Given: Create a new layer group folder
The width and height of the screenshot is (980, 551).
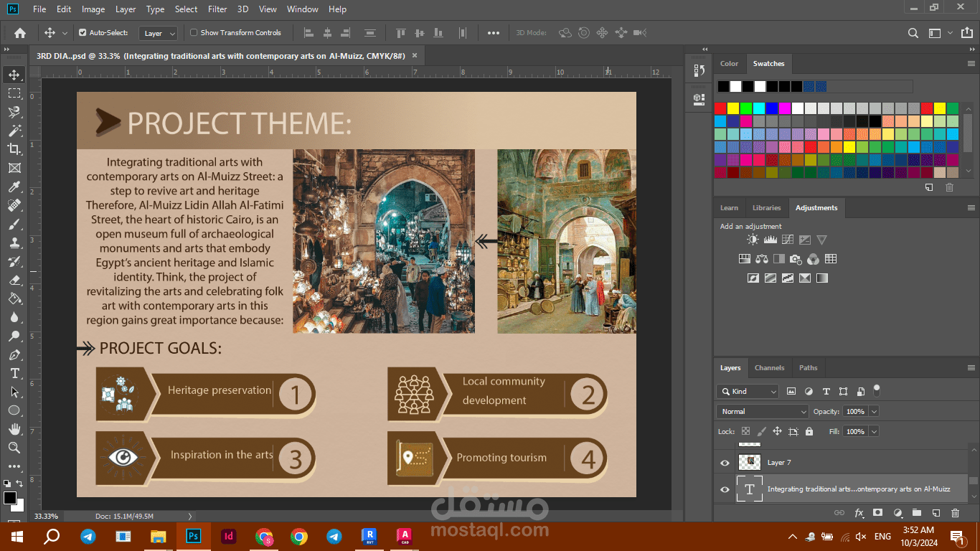Looking at the screenshot, I should (916, 513).
